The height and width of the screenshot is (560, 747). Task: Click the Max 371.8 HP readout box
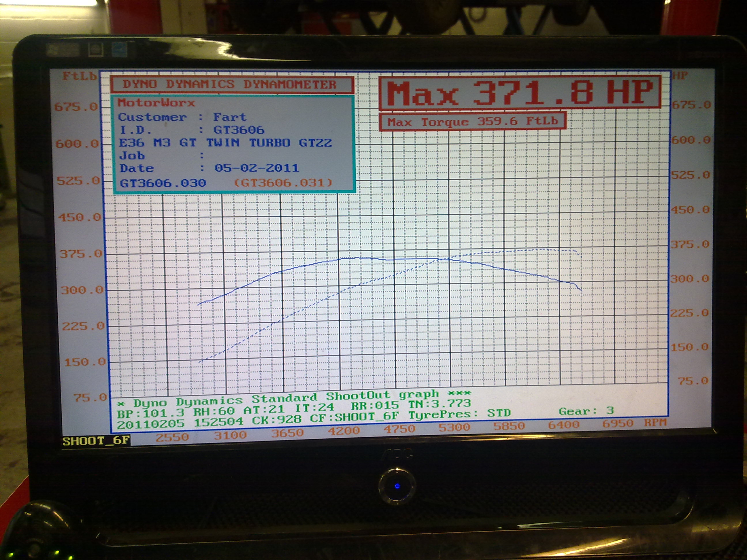(x=520, y=92)
